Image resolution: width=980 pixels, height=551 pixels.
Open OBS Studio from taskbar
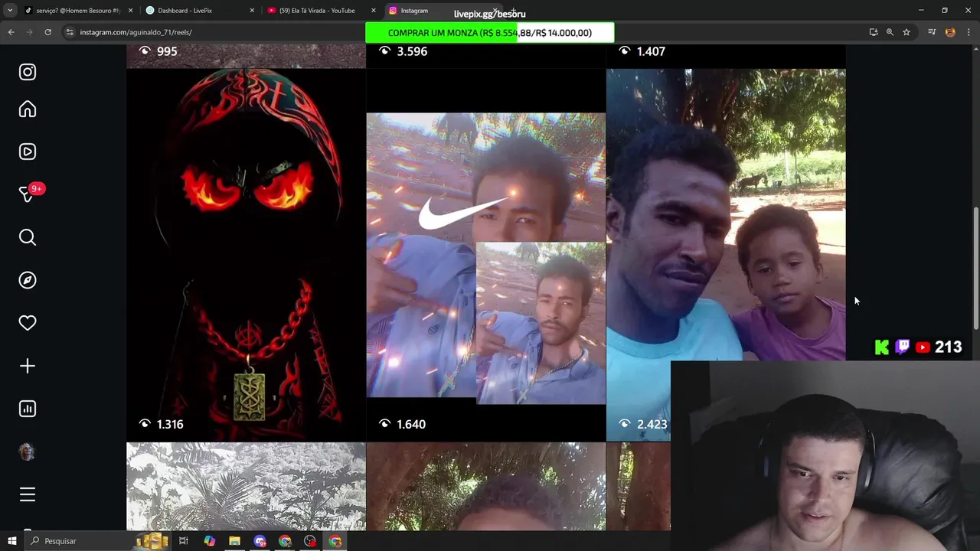click(310, 541)
